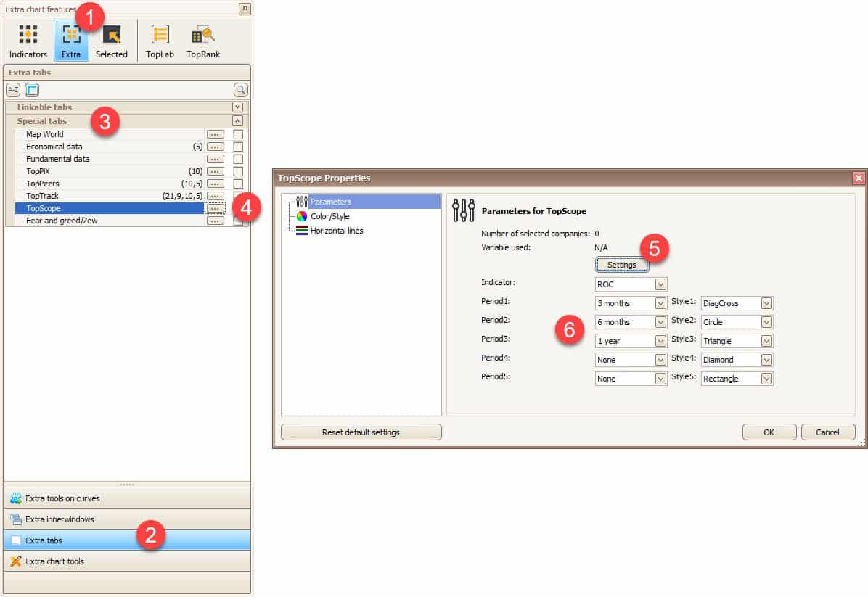Pin the Extra chart features panel
868x597 pixels.
245,9
